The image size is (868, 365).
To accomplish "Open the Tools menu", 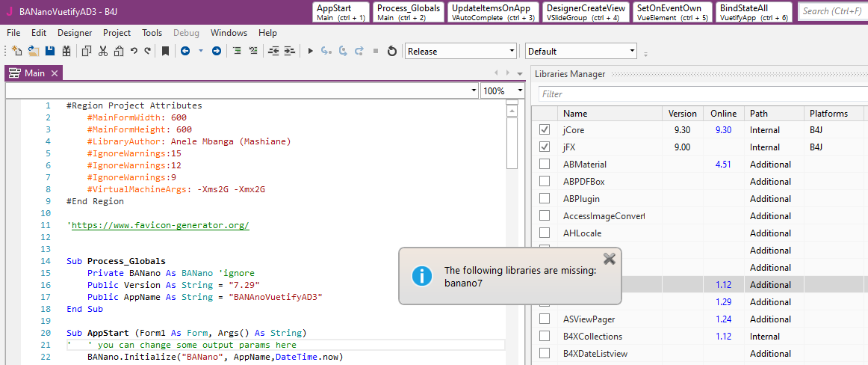I will (x=152, y=33).
